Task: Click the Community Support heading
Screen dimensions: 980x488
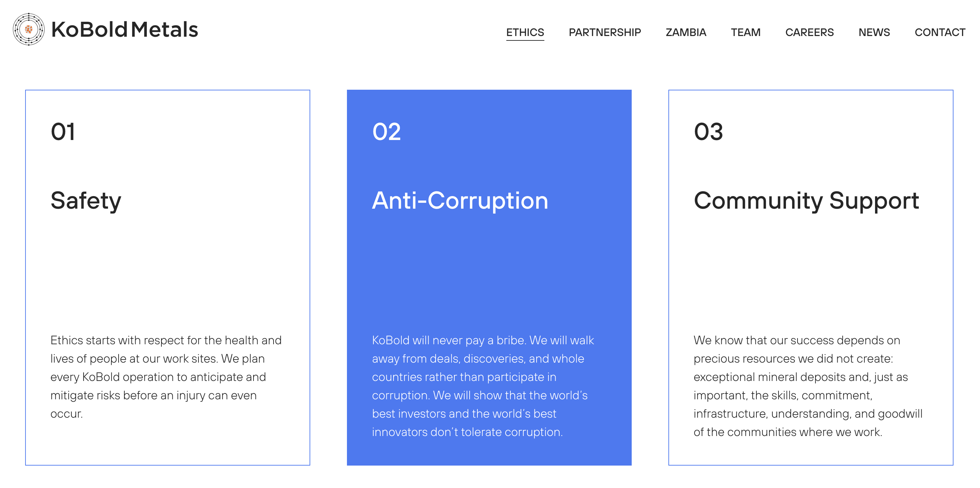Action: 806,201
